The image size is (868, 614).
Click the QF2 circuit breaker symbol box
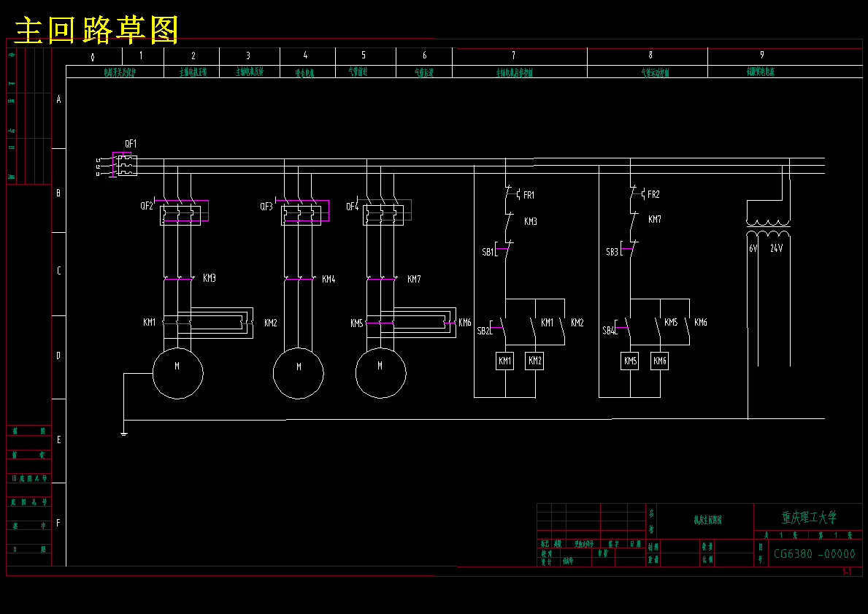click(180, 215)
